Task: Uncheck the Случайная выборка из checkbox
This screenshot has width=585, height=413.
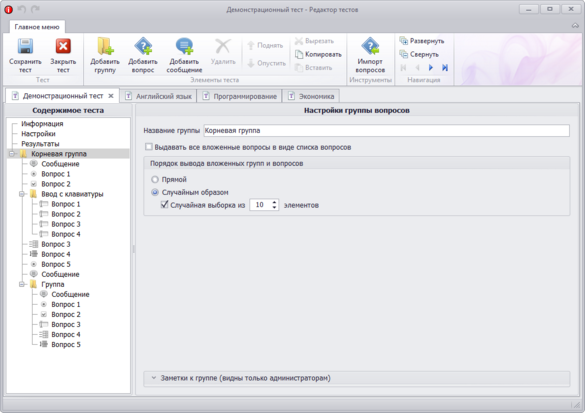Action: 165,204
